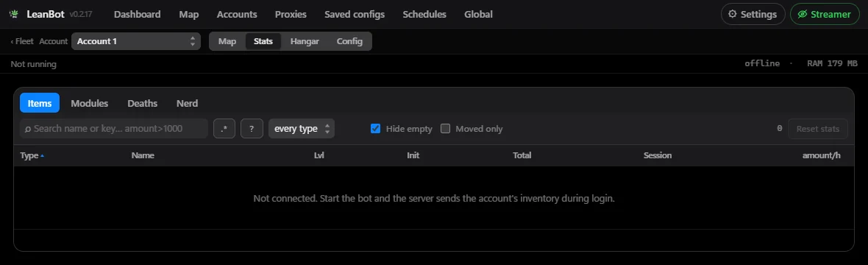The height and width of the screenshot is (265, 868).
Task: Click the sort arrow beside Type header
Action: [x=42, y=156]
